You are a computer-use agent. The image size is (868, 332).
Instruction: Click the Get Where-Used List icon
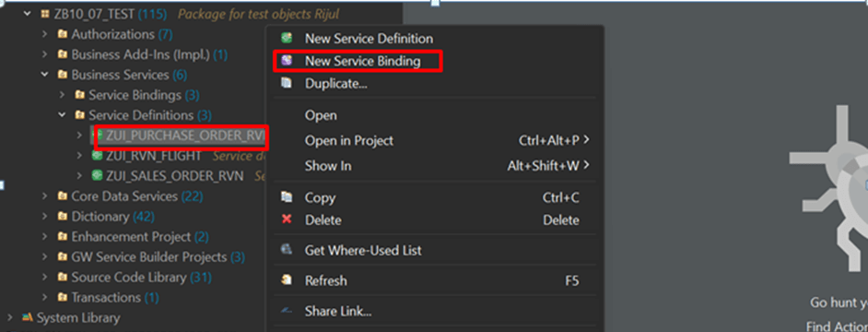click(x=287, y=249)
